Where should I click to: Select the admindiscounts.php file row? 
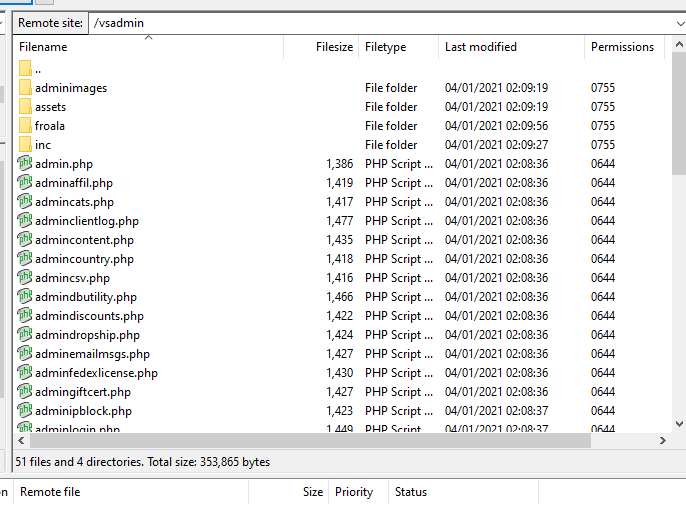point(89,316)
